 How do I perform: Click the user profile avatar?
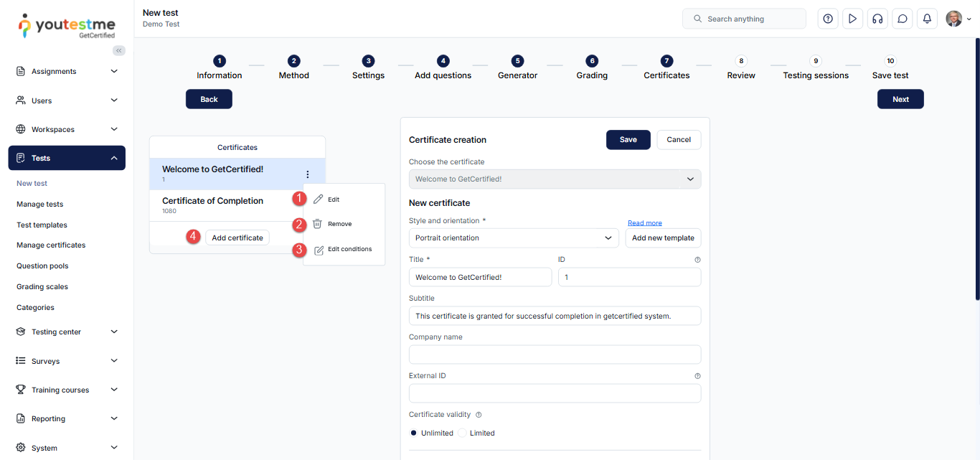[x=953, y=19]
